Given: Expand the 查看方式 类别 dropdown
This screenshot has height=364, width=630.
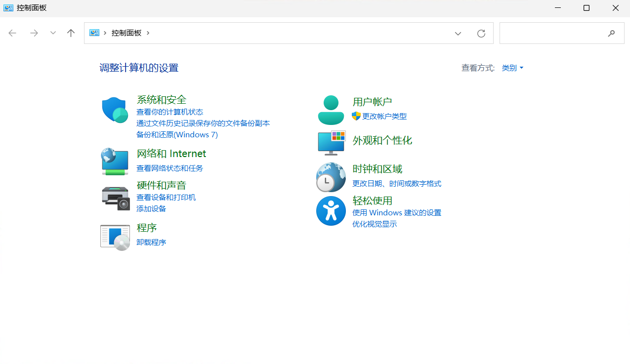Looking at the screenshot, I should point(512,68).
